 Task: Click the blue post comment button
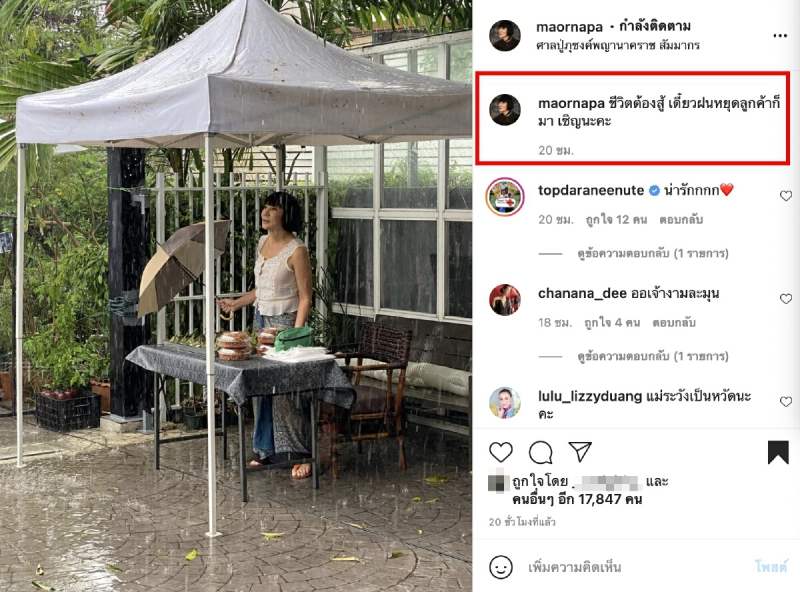point(771,566)
